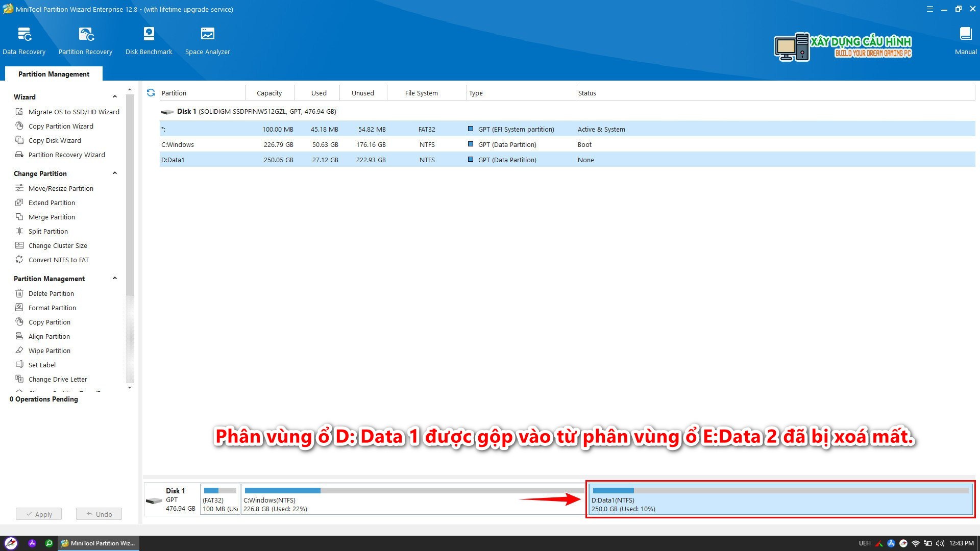This screenshot has width=980, height=551.
Task: Click Migrate OS to SSD/HD Wizard icon
Action: 19,112
